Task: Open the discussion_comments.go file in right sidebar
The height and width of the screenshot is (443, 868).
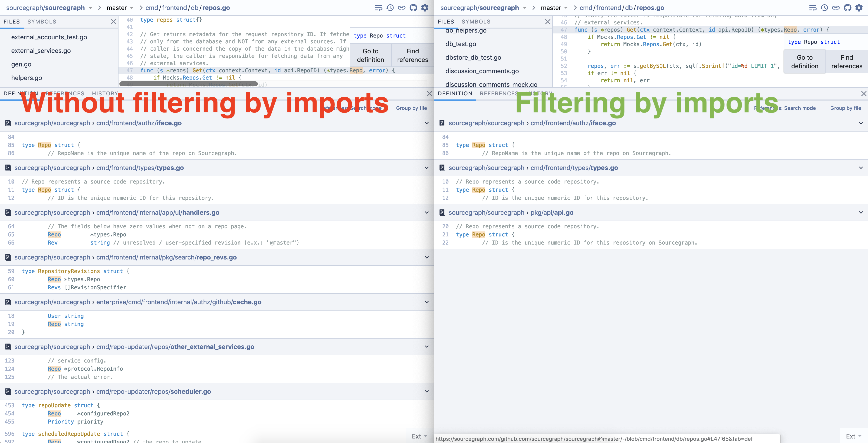Action: [x=482, y=71]
